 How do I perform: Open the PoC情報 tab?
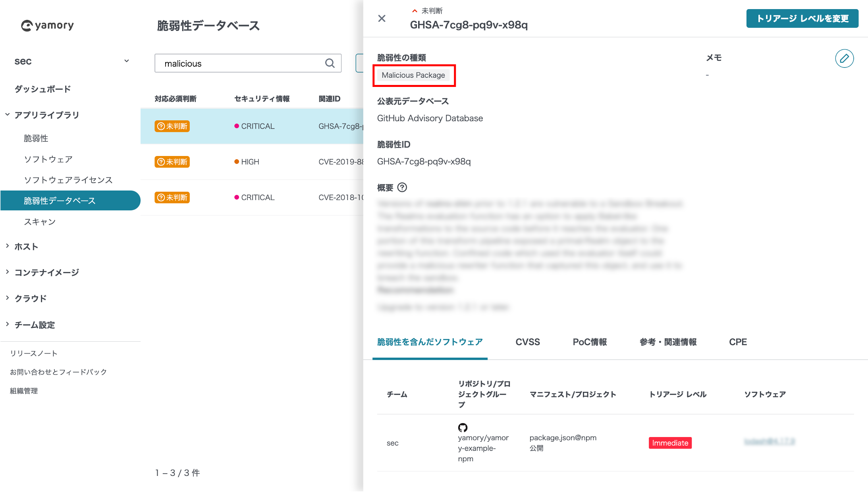point(590,342)
